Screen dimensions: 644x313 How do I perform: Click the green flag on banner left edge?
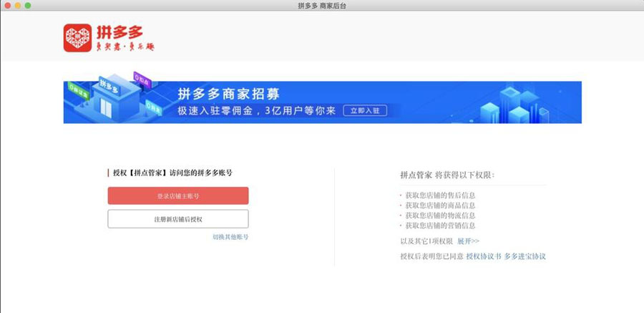(79, 91)
